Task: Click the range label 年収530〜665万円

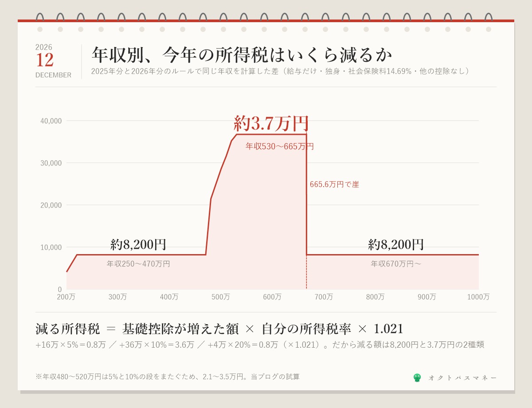Action: coord(280,146)
